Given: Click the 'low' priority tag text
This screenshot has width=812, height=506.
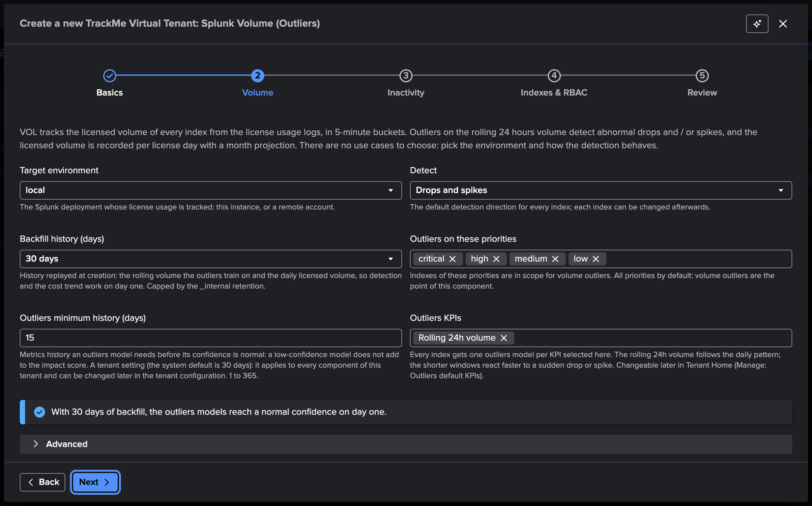Looking at the screenshot, I should 580,259.
